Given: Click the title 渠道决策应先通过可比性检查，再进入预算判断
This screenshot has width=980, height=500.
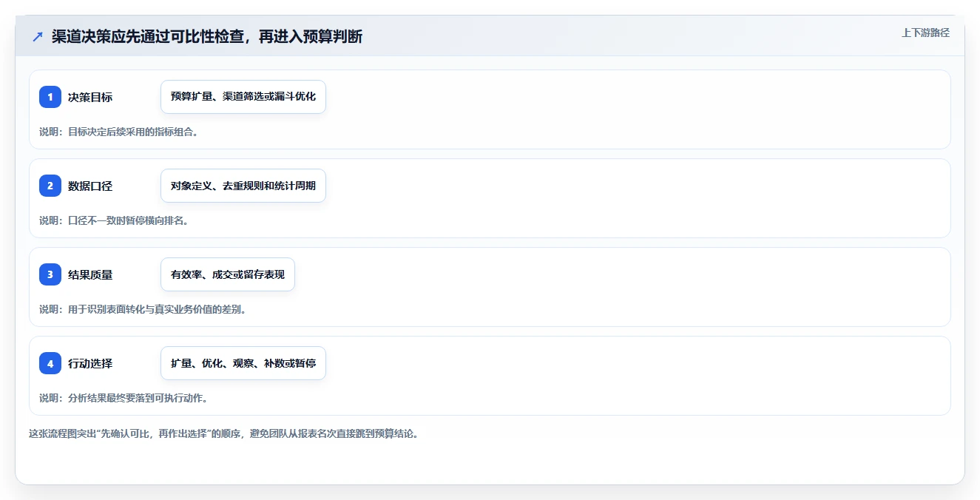Looking at the screenshot, I should (207, 36).
